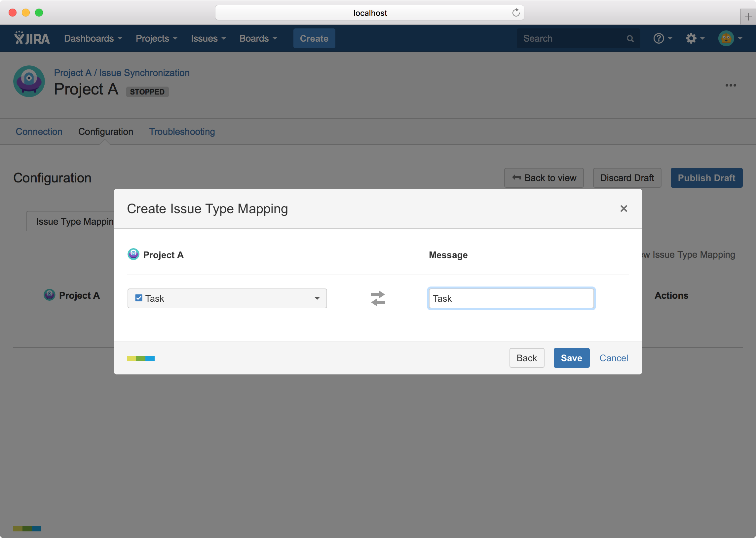Screen dimensions: 756x538
Task: Focus the Message Task text field
Action: coord(511,298)
